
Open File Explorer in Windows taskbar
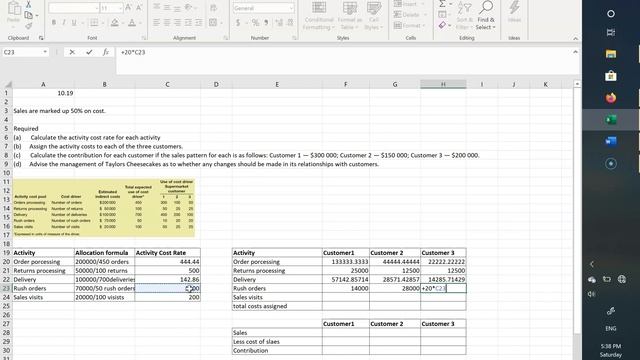click(611, 54)
